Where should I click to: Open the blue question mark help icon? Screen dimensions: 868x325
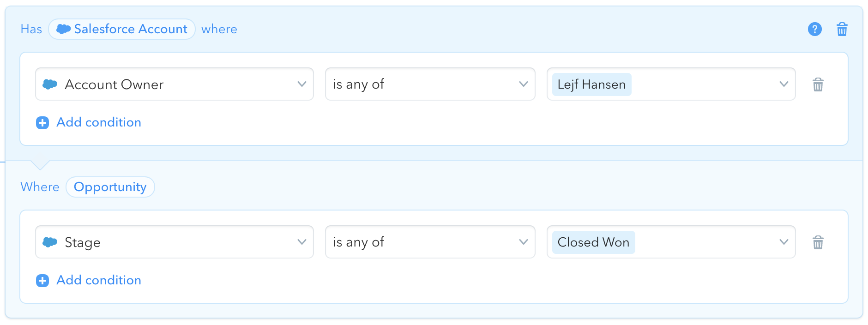[x=815, y=29]
